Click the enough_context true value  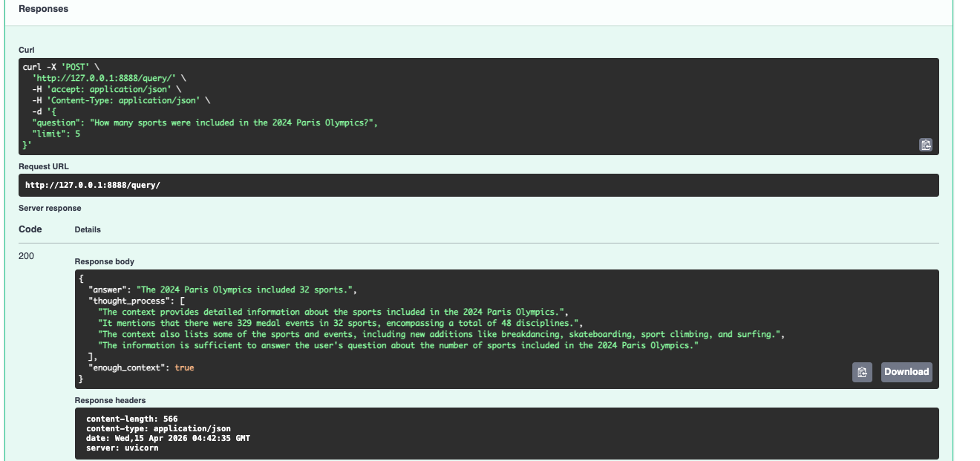[x=185, y=367]
